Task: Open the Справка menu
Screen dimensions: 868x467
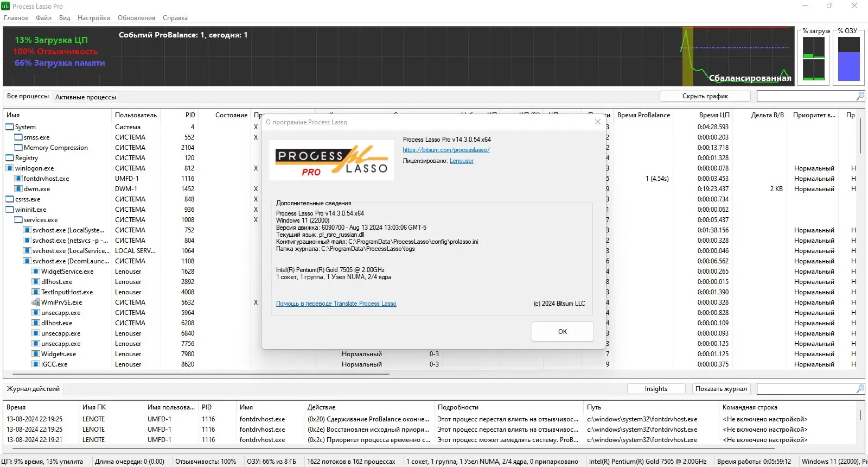Action: pyautogui.click(x=175, y=18)
